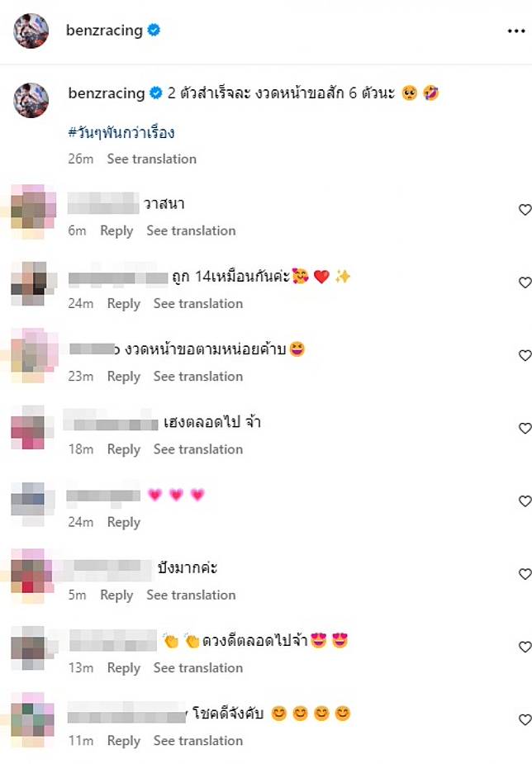
Task: Click the blue verified badge in header
Action: [154, 31]
